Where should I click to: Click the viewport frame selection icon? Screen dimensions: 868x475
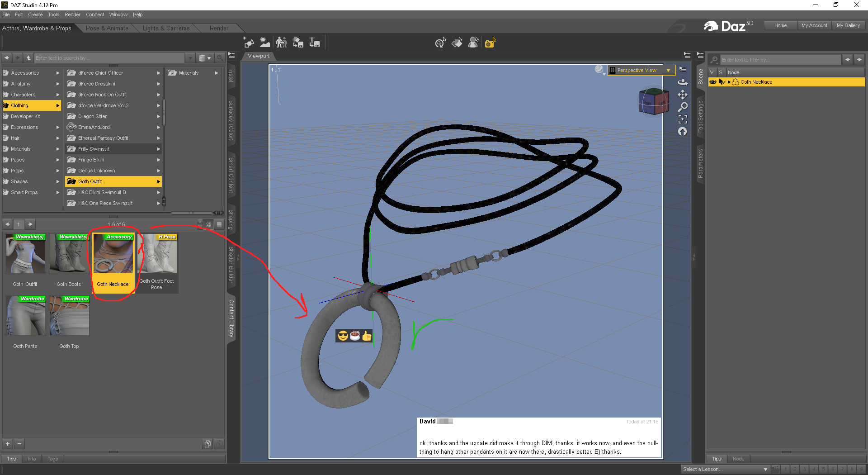[x=683, y=119]
